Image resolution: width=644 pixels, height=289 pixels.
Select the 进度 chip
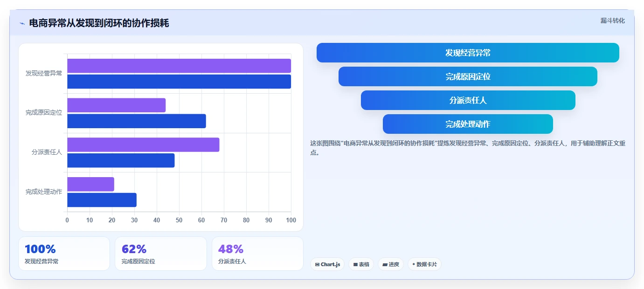(x=391, y=264)
